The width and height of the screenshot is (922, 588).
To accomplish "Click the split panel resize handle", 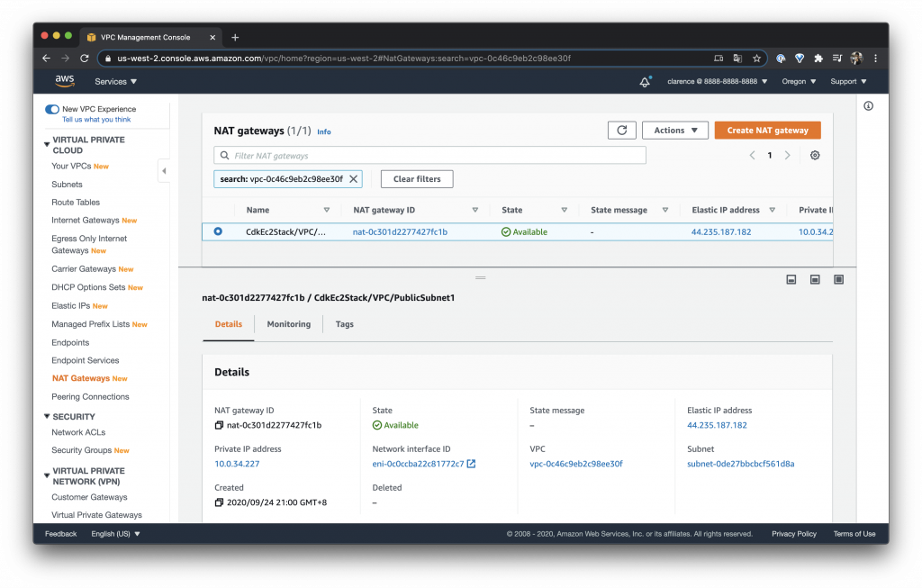I will pyautogui.click(x=481, y=277).
